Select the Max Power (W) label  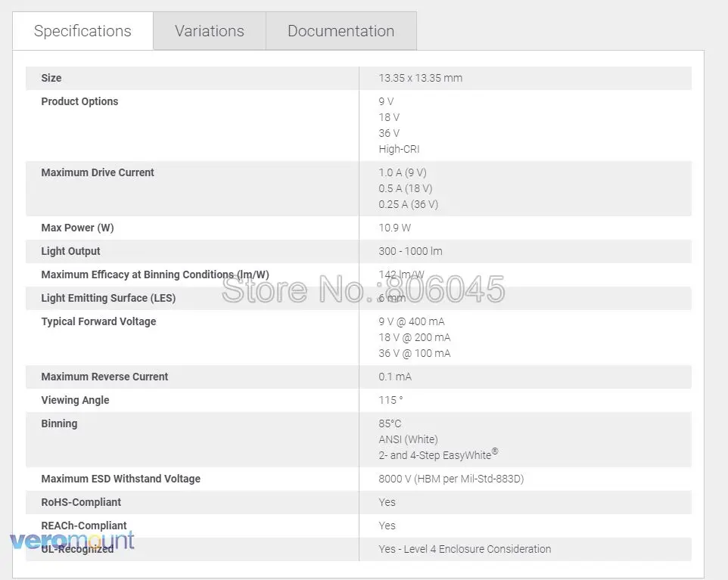[x=77, y=228]
